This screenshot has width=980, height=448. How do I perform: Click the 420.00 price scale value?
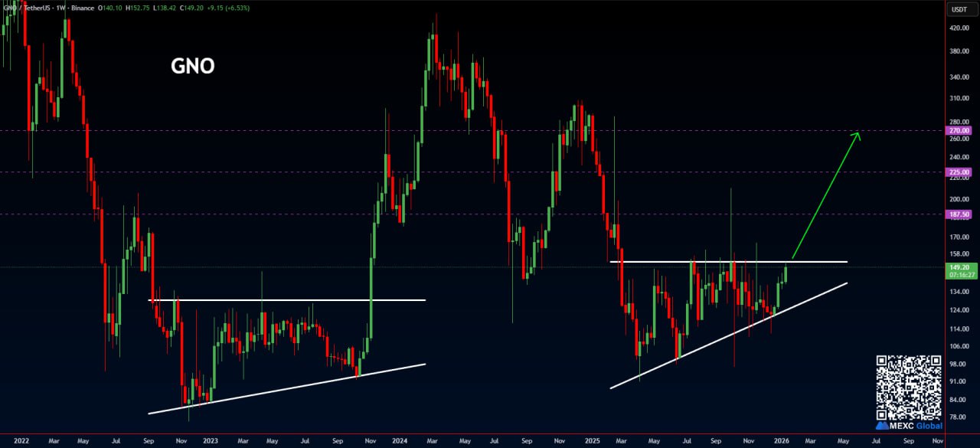960,28
